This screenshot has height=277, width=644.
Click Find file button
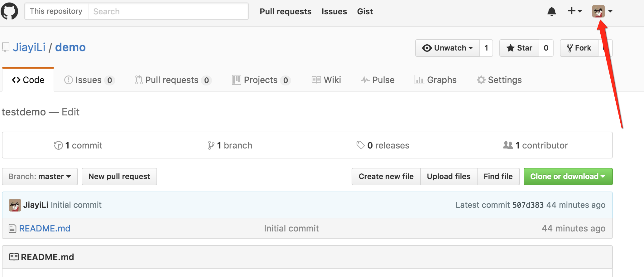pyautogui.click(x=498, y=177)
